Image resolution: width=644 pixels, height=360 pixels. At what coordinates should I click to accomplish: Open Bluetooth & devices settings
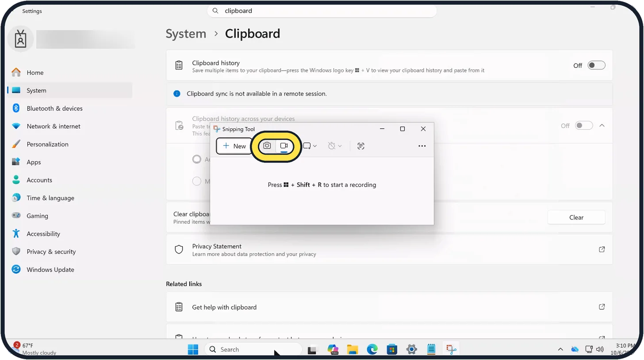pyautogui.click(x=70, y=108)
